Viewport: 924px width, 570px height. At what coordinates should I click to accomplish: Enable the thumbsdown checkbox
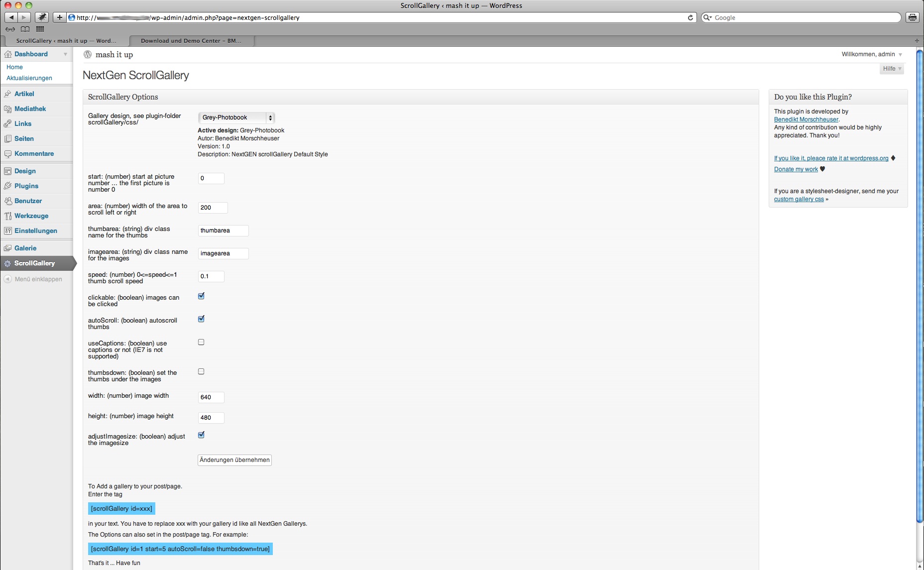click(x=201, y=371)
